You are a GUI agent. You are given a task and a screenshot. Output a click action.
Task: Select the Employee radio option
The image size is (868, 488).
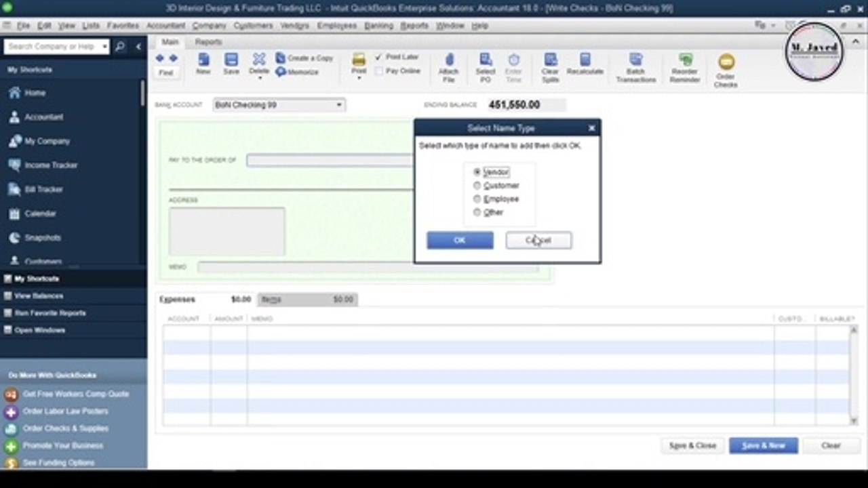(477, 199)
